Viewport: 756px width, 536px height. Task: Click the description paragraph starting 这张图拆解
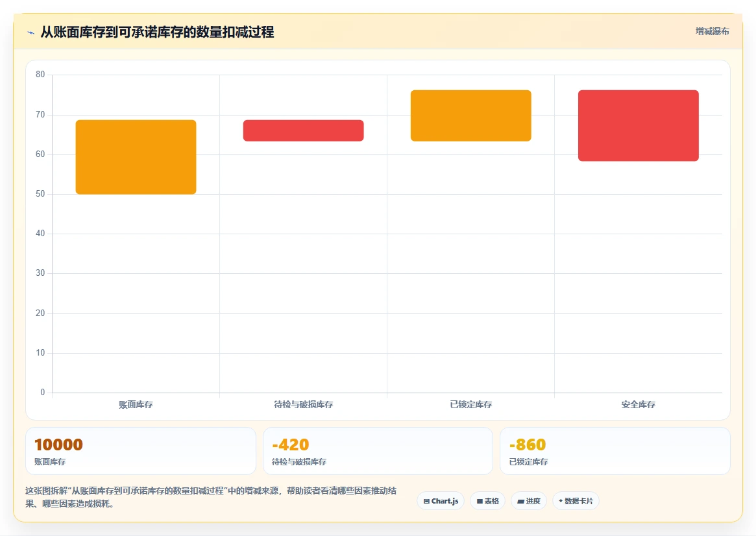tap(211, 497)
